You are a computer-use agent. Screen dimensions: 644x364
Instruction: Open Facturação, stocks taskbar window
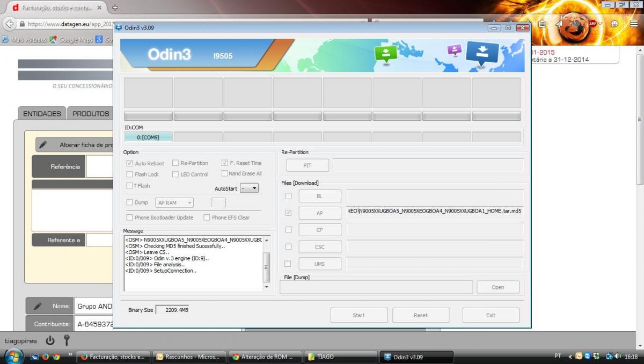[x=114, y=356]
